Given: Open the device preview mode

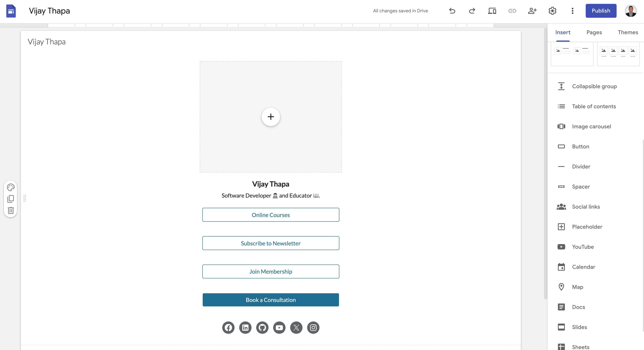Looking at the screenshot, I should coord(492,11).
